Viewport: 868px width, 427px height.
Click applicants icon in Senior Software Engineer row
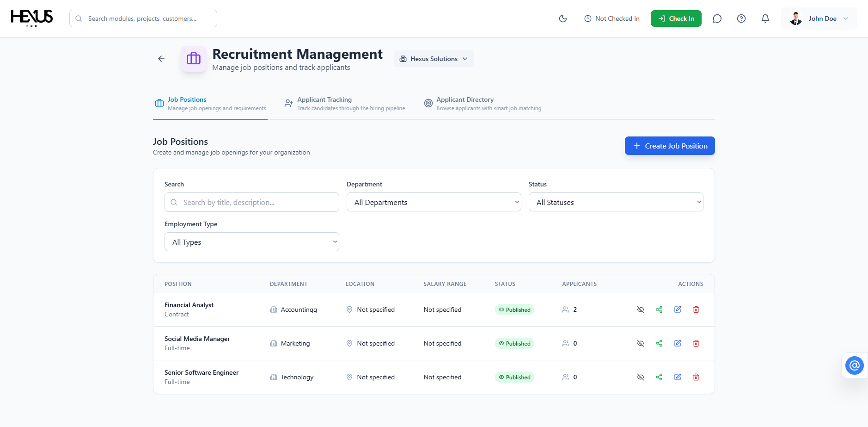[566, 377]
